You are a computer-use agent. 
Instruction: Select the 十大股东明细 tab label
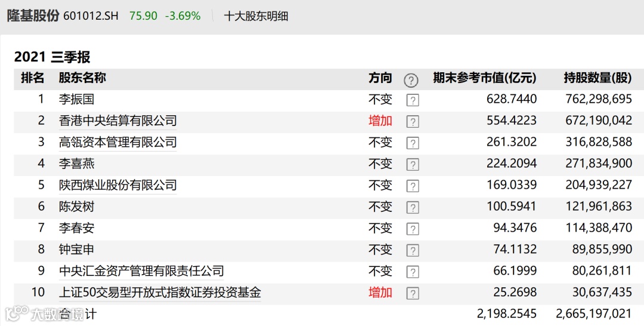256,16
